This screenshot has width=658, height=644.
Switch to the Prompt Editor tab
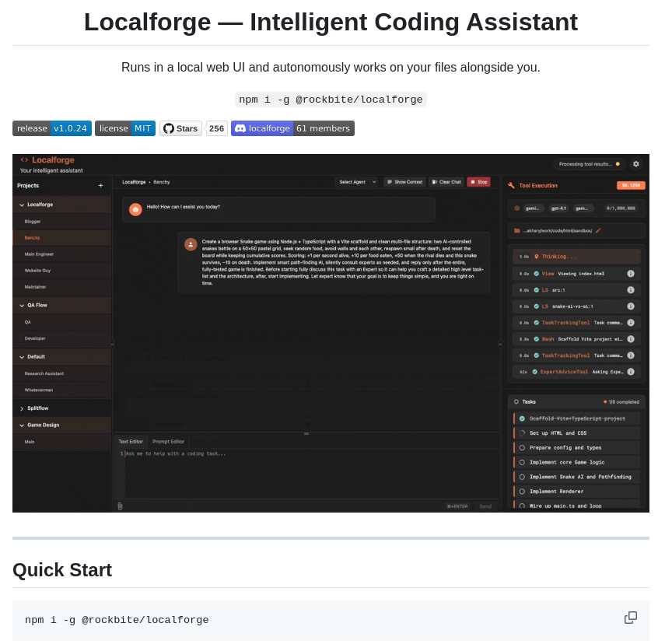point(168,441)
